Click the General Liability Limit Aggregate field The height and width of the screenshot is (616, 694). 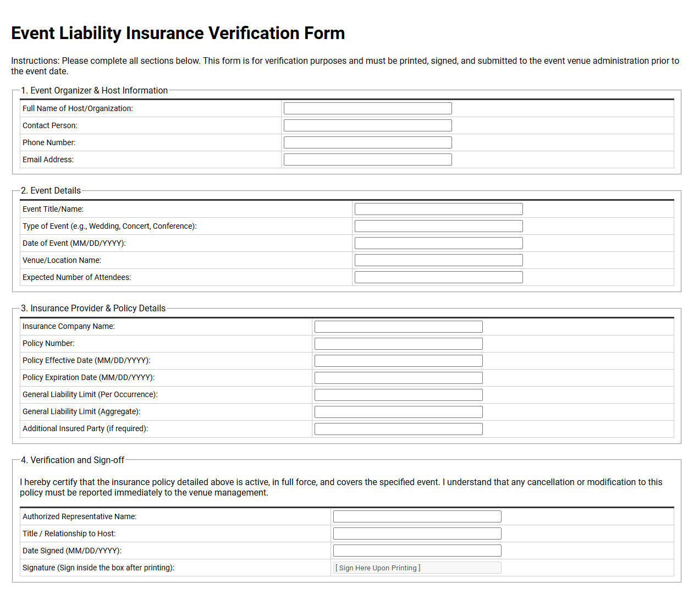(399, 412)
